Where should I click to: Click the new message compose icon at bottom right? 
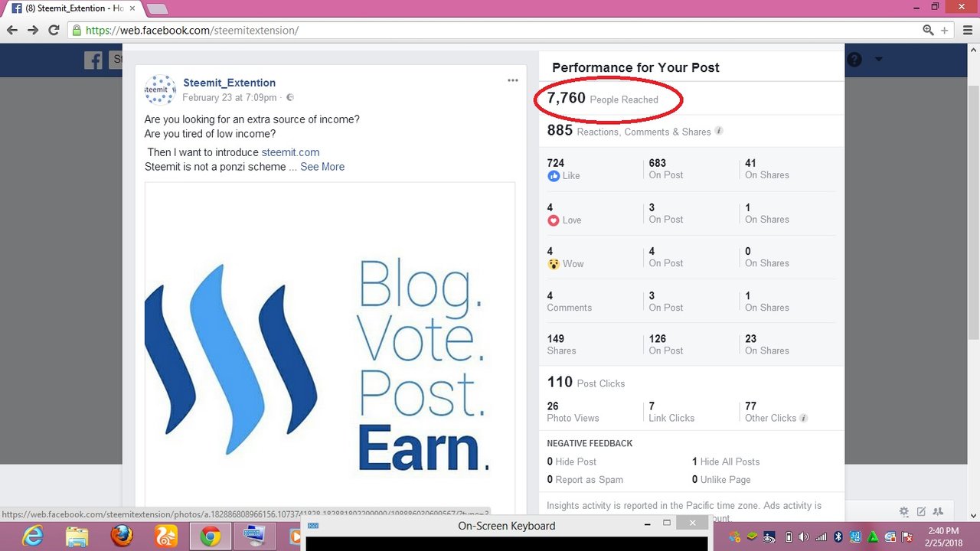921,511
